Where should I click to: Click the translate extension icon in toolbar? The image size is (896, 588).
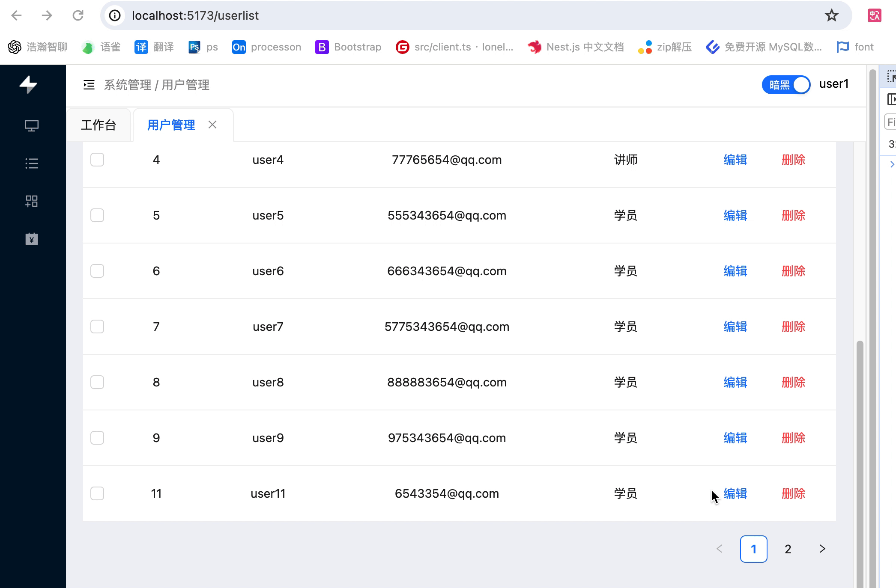874,15
